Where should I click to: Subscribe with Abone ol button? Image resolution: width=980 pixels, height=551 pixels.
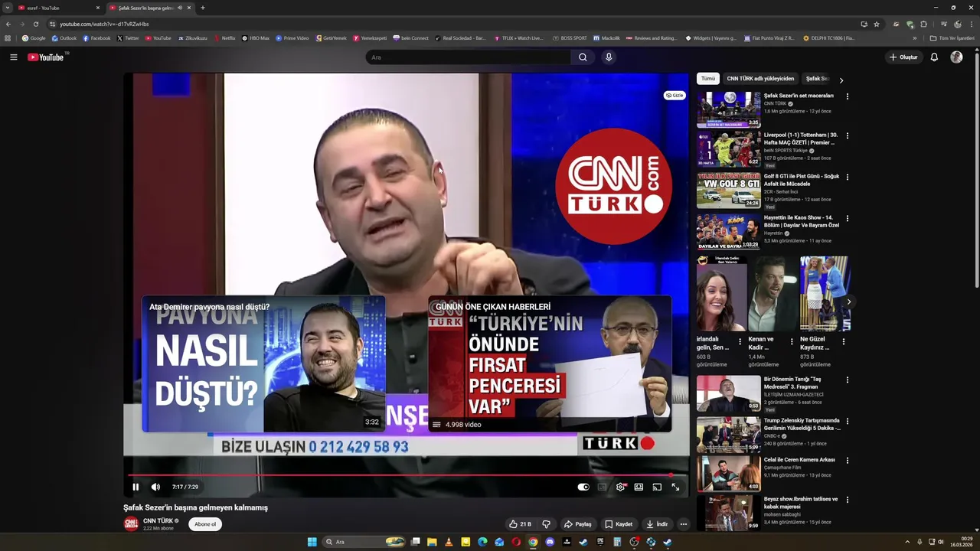(x=205, y=524)
